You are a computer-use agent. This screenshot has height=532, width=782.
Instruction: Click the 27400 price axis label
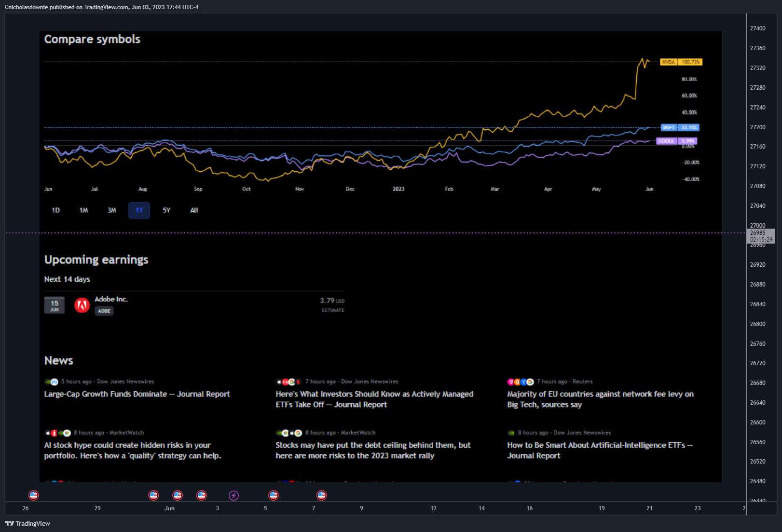757,28
